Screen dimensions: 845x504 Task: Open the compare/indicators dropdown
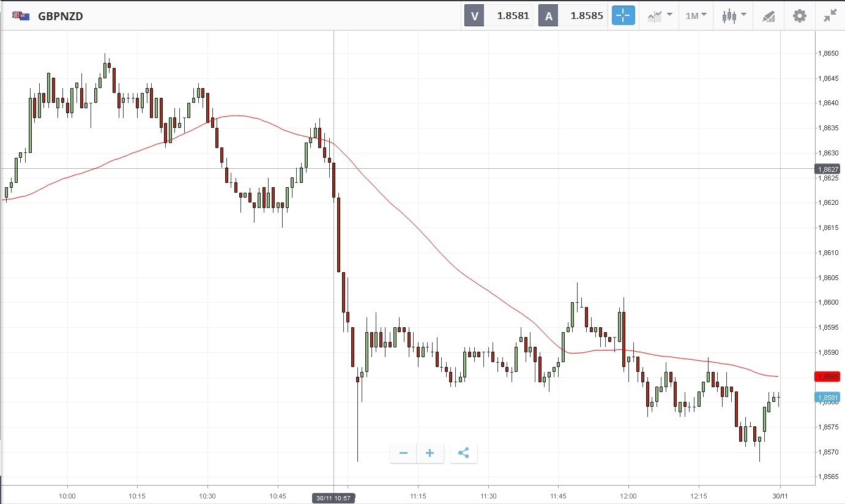[660, 16]
